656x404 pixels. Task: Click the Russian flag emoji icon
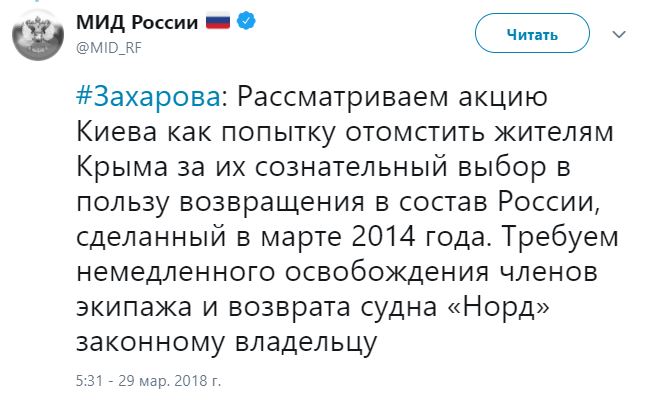pos(218,21)
